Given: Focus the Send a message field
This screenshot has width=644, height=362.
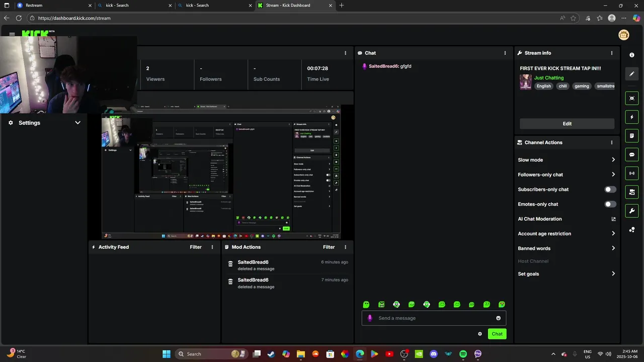Looking at the screenshot, I should pos(434,318).
